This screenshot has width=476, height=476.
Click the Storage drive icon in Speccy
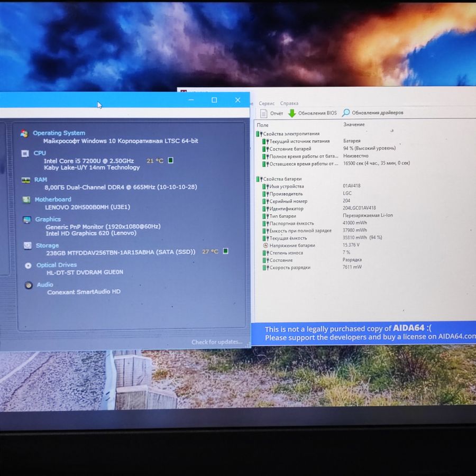pos(28,245)
